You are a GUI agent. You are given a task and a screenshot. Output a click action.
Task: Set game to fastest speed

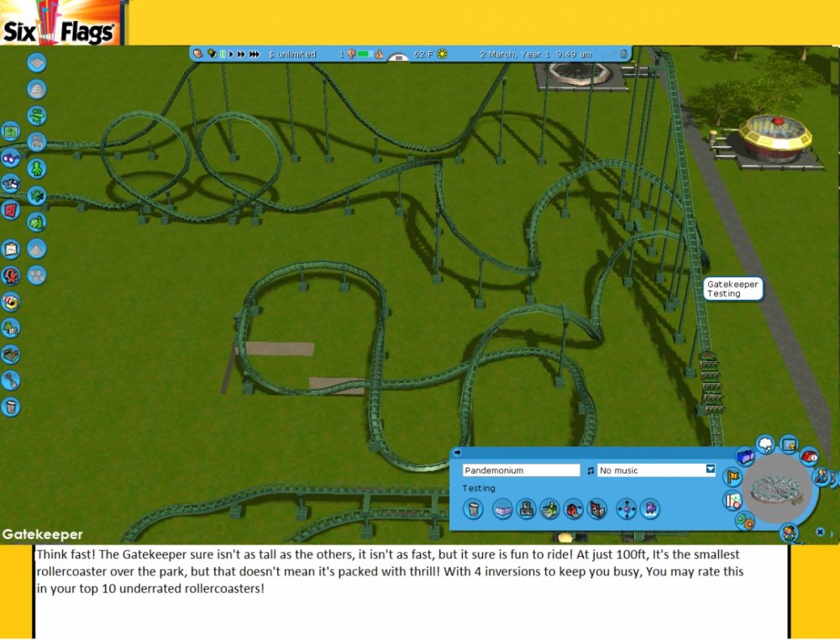(254, 55)
